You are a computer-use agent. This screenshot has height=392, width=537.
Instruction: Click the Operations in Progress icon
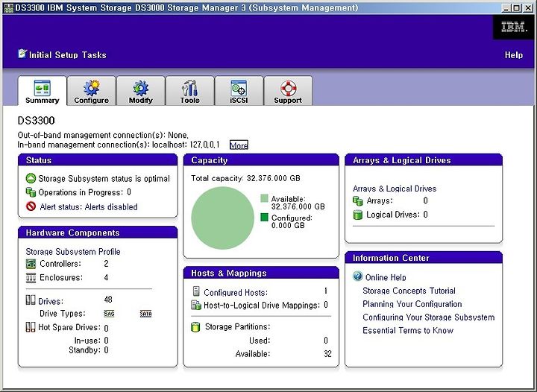point(31,192)
